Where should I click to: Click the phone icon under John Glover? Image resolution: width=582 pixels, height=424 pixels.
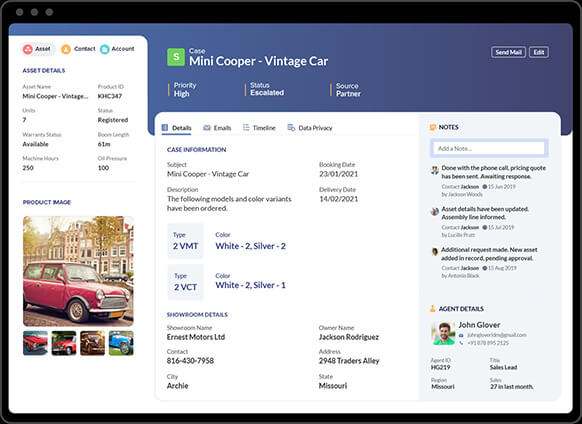pyautogui.click(x=461, y=343)
